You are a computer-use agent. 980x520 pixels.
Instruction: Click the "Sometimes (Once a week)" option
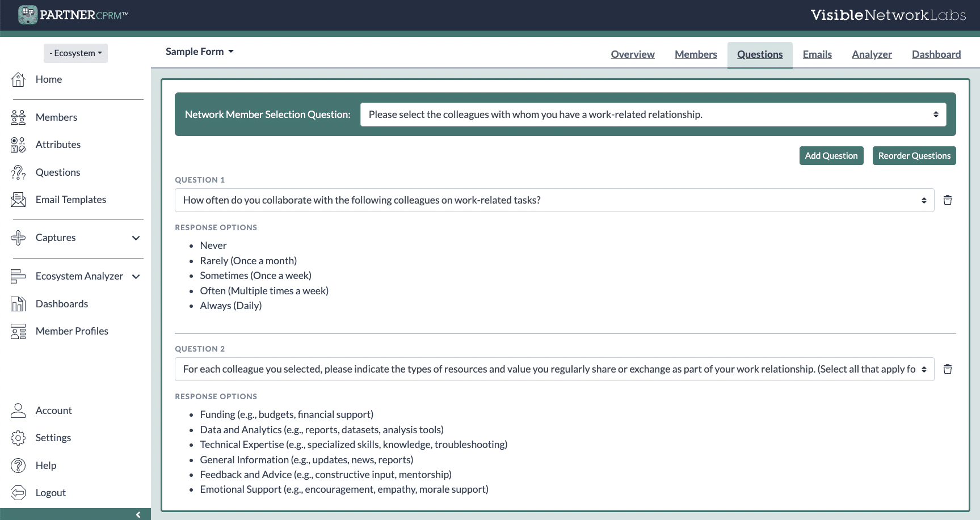coord(256,276)
